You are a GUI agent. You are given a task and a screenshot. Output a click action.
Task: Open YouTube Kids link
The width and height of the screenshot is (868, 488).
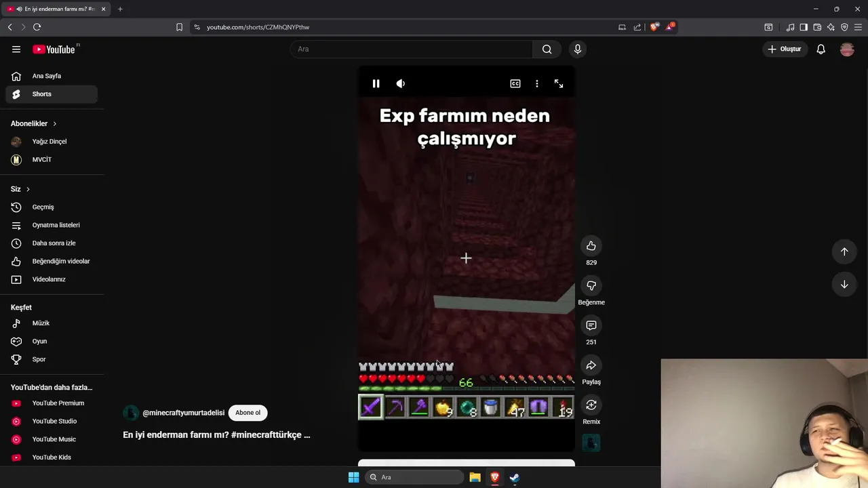(52, 457)
